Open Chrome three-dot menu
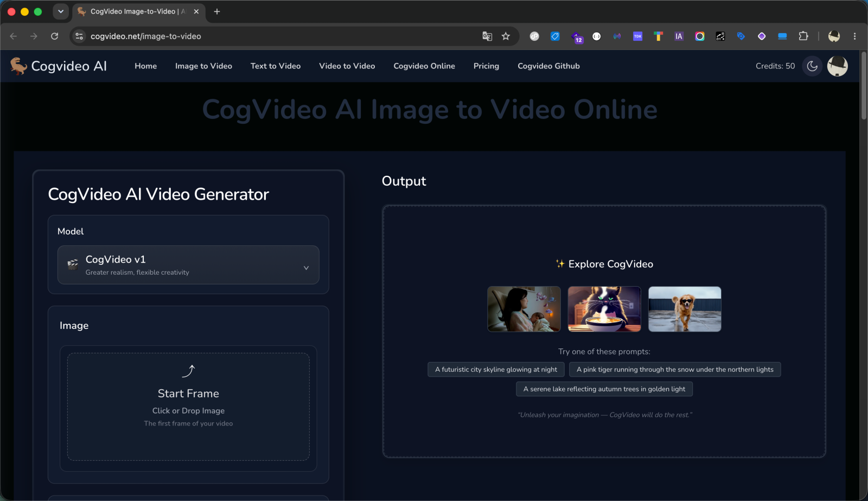 tap(854, 36)
